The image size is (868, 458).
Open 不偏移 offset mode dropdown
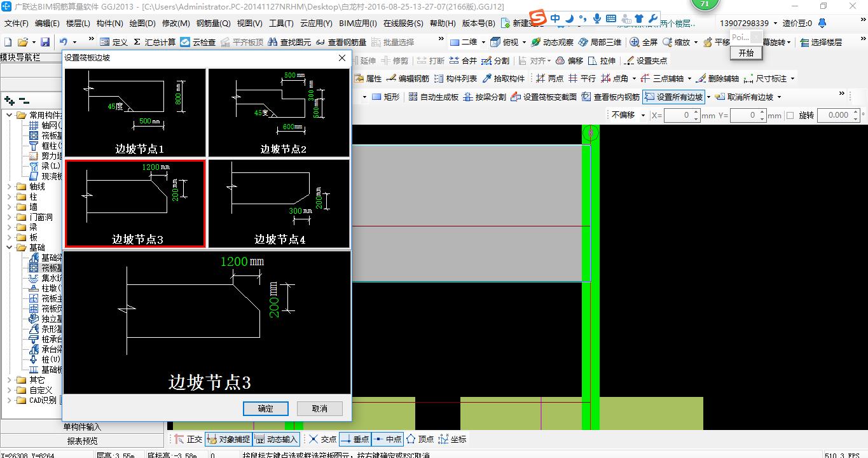click(x=644, y=115)
